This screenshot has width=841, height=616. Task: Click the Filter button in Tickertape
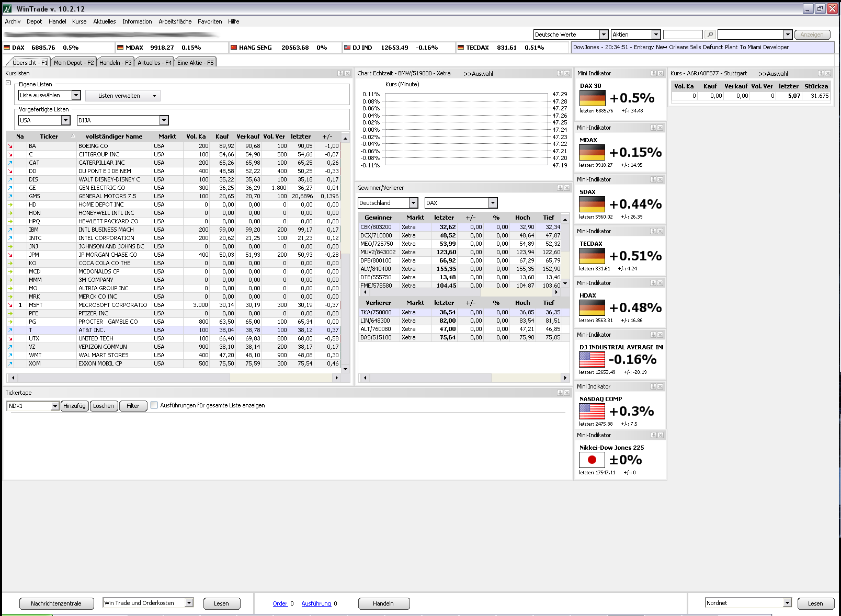133,406
